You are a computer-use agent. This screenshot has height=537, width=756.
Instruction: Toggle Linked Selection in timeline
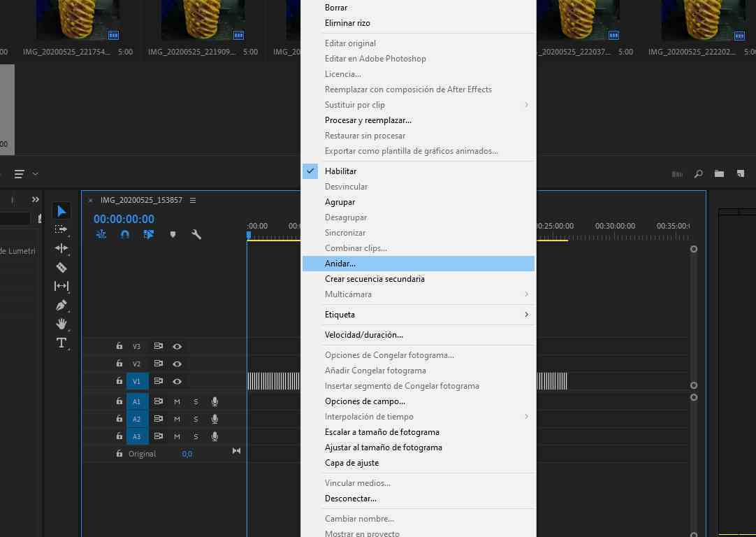click(x=149, y=234)
